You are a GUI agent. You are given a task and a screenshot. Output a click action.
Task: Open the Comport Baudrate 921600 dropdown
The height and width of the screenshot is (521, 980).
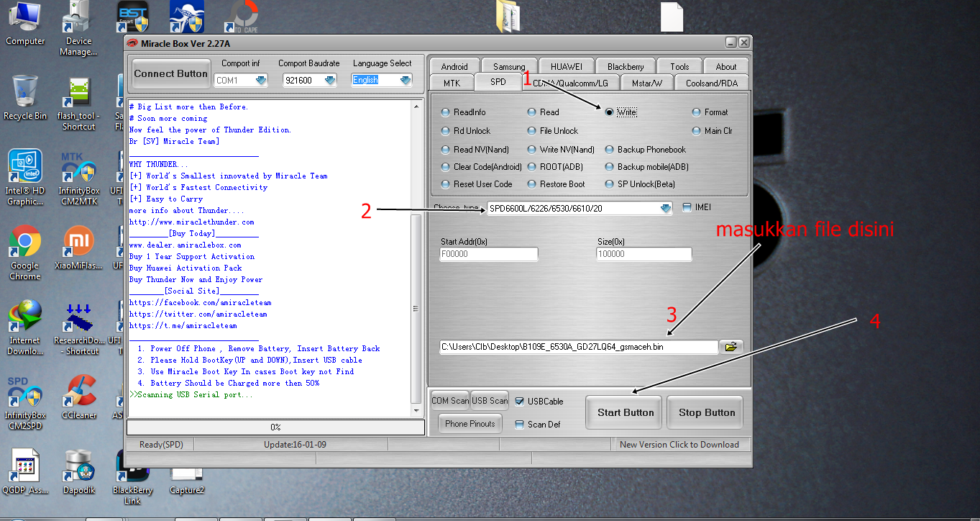pos(330,80)
